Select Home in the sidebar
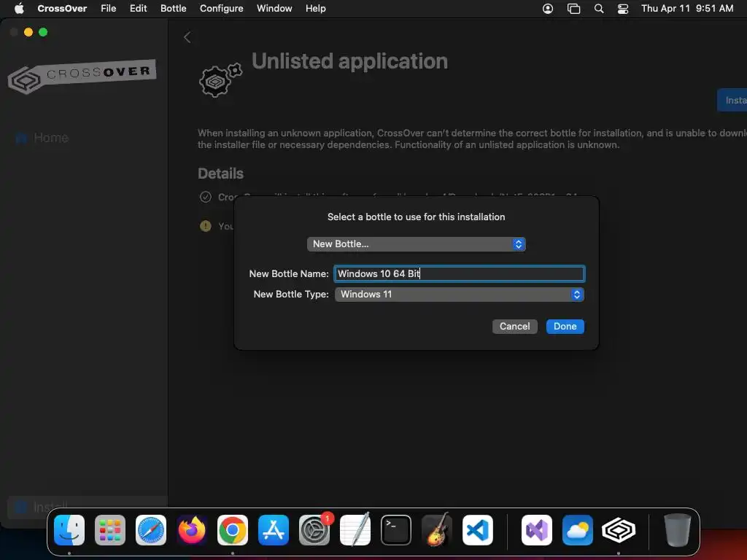Viewport: 747px width, 560px height. 42,138
